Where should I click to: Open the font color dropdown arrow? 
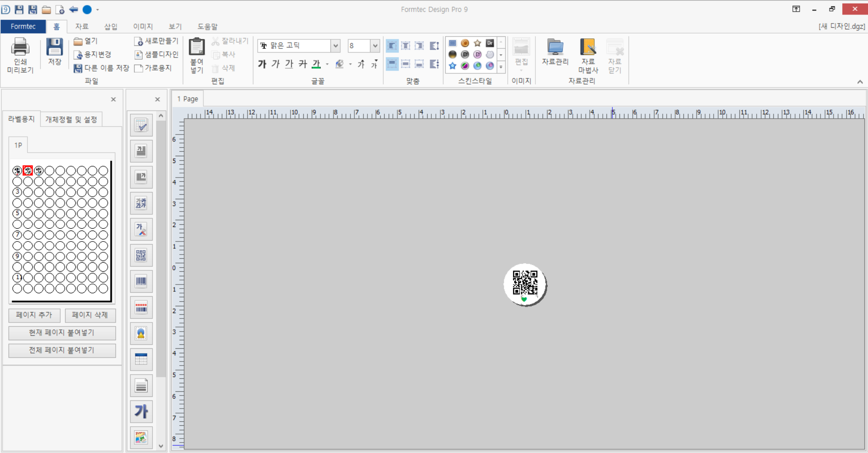(327, 64)
